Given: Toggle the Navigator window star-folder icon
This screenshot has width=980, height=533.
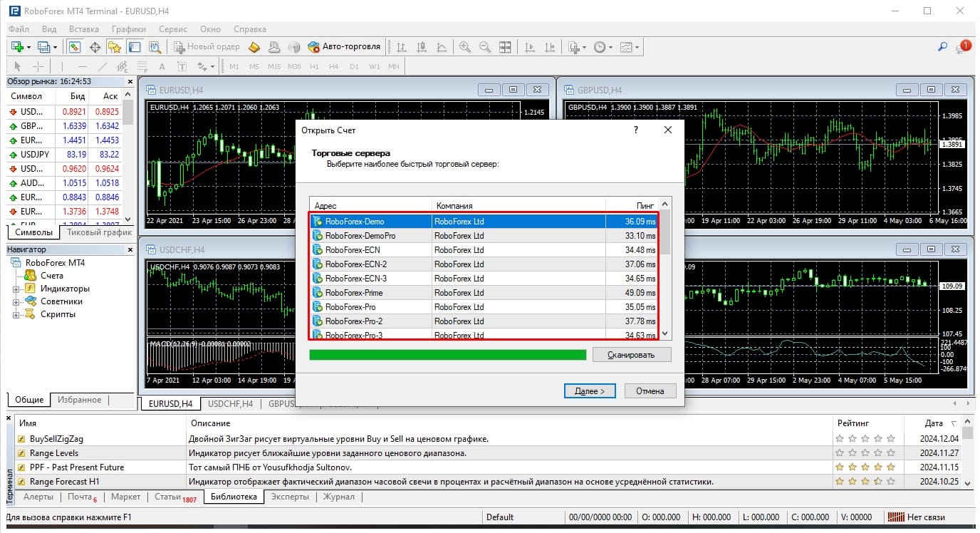Looking at the screenshot, I should point(115,47).
